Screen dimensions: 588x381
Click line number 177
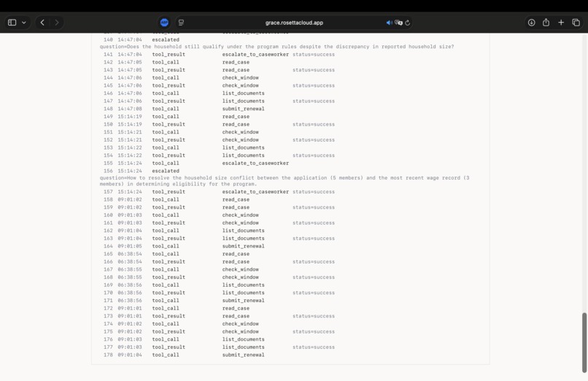pyautogui.click(x=108, y=347)
